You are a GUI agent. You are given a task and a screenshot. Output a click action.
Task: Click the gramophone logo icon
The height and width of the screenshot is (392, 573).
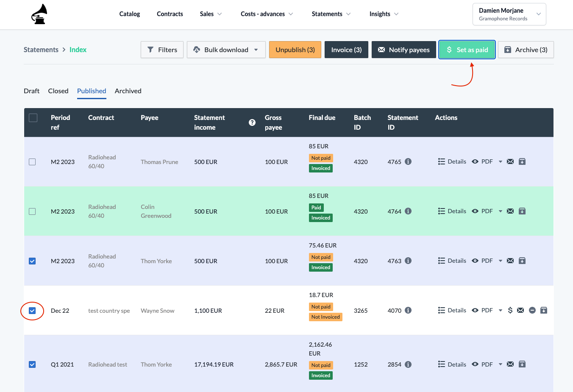pos(39,14)
